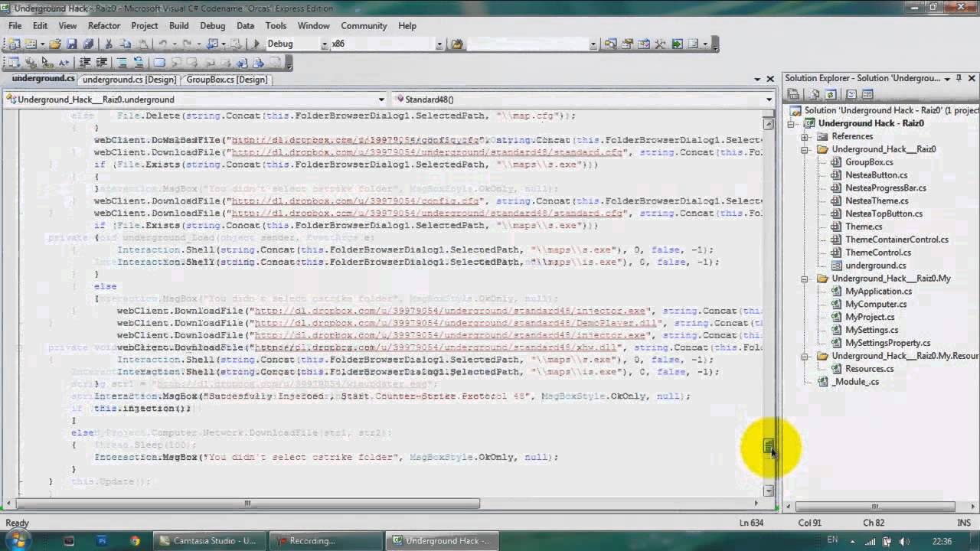Image resolution: width=980 pixels, height=551 pixels.
Task: Expand the References node
Action: tap(805, 136)
